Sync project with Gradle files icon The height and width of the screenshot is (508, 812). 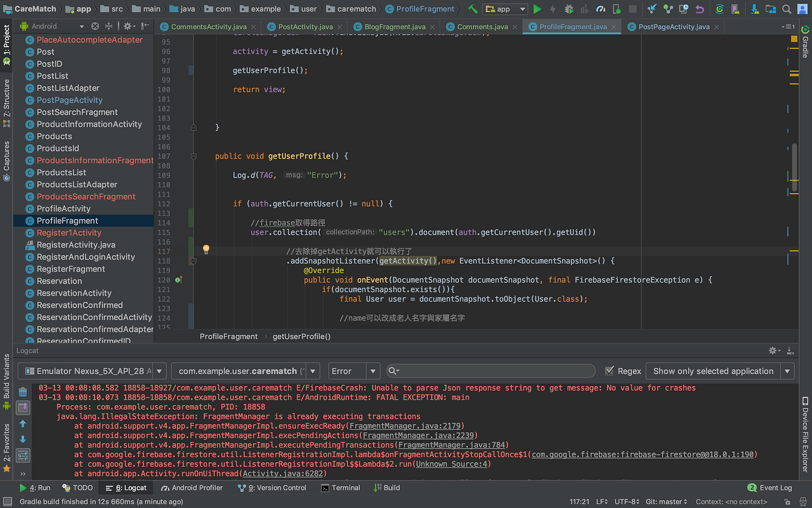point(719,9)
